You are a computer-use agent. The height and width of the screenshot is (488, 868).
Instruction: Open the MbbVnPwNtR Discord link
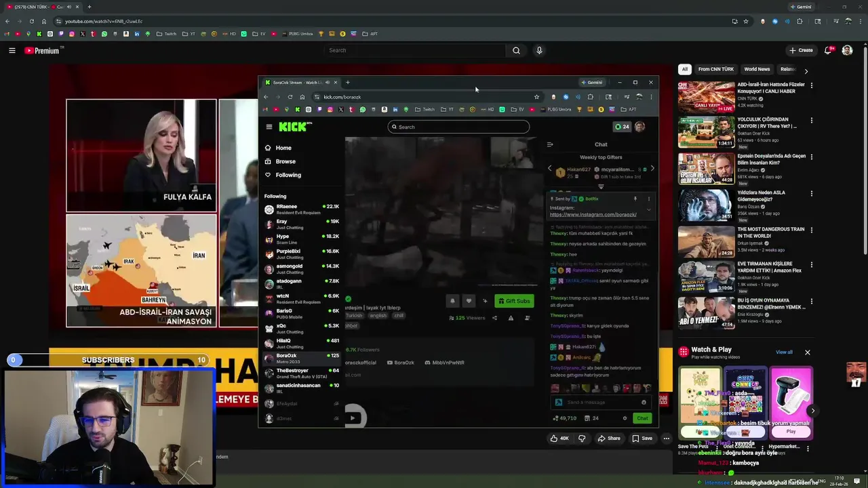click(x=444, y=363)
